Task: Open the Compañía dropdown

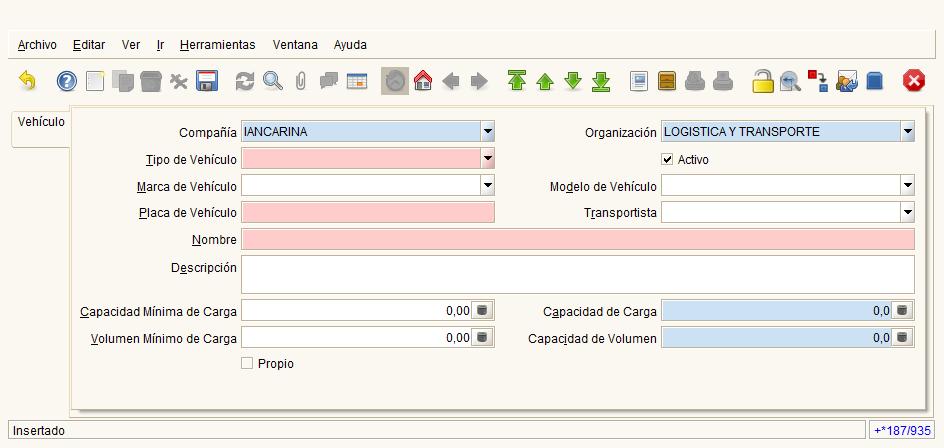Action: pos(488,131)
